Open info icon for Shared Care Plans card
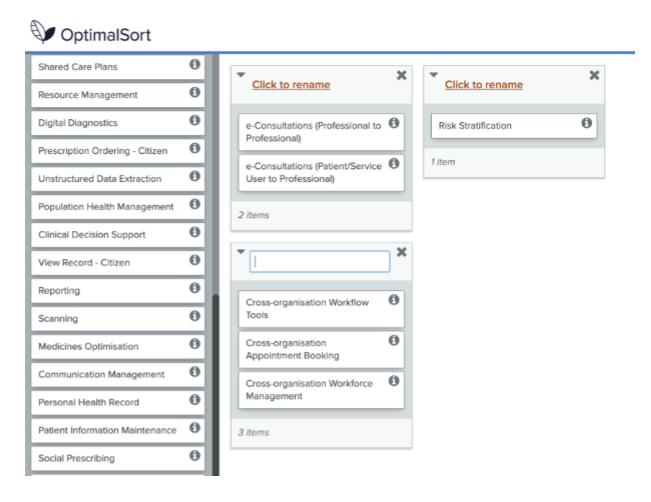The width and height of the screenshot is (651, 502). pyautogui.click(x=195, y=64)
